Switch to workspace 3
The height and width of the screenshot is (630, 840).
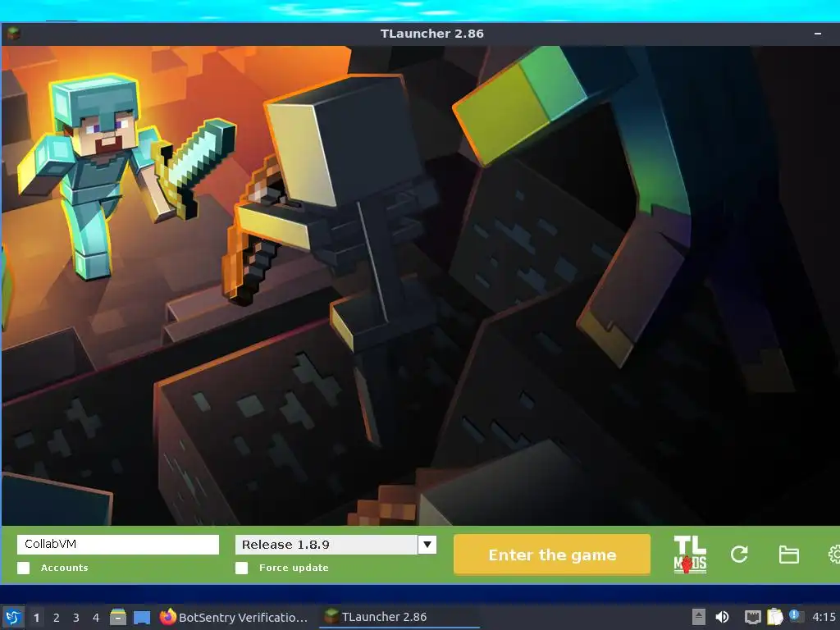point(76,618)
